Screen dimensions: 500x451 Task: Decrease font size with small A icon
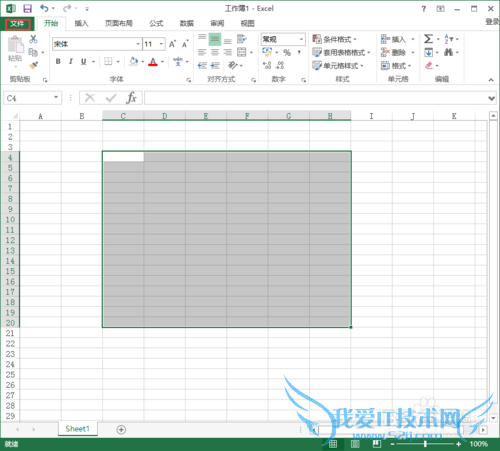tap(185, 44)
